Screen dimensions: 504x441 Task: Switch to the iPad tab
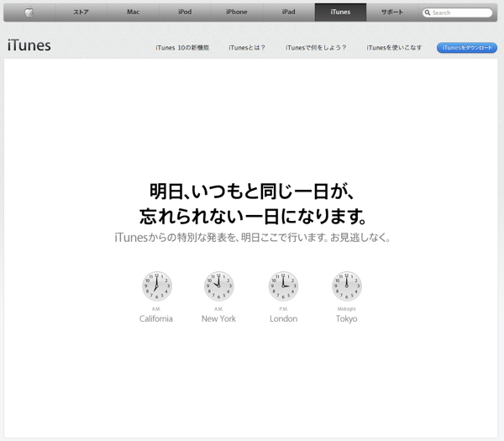pyautogui.click(x=289, y=13)
